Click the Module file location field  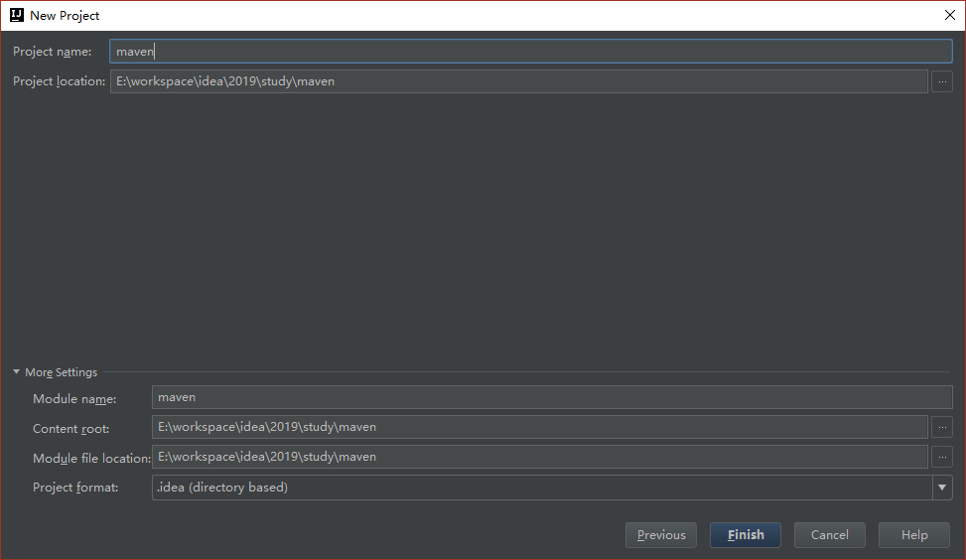[540, 457]
